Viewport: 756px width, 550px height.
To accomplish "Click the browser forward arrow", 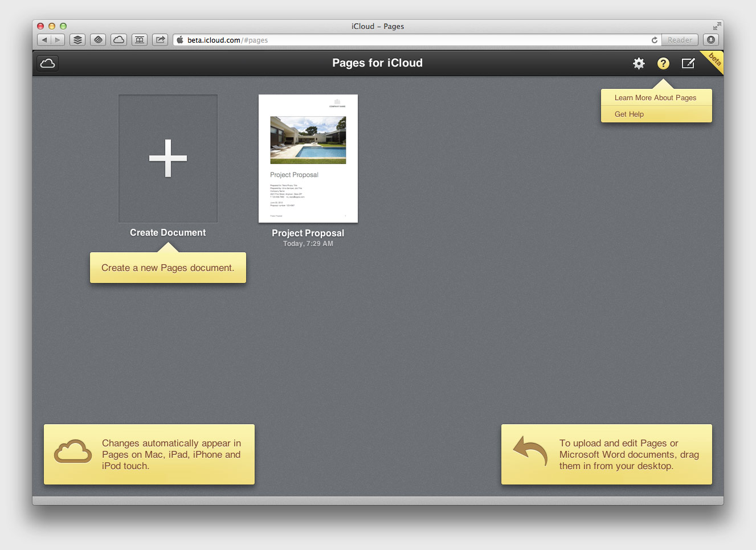I will pyautogui.click(x=58, y=40).
